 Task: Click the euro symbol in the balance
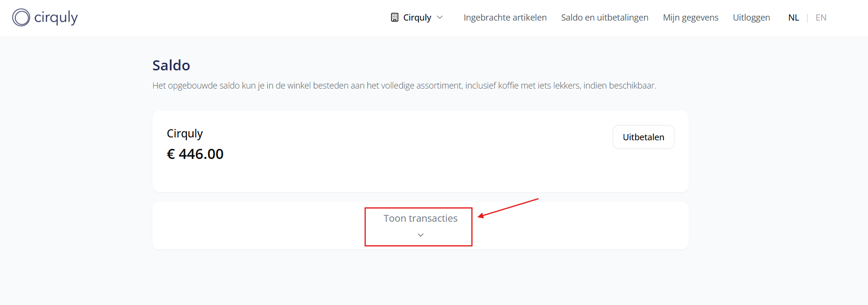(x=171, y=154)
